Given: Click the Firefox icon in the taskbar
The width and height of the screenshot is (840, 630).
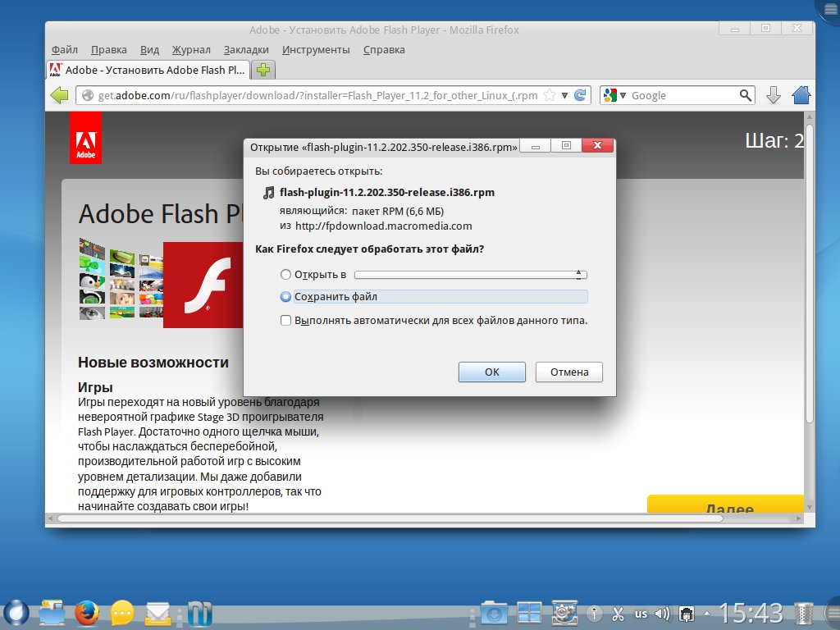Looking at the screenshot, I should point(87,612).
